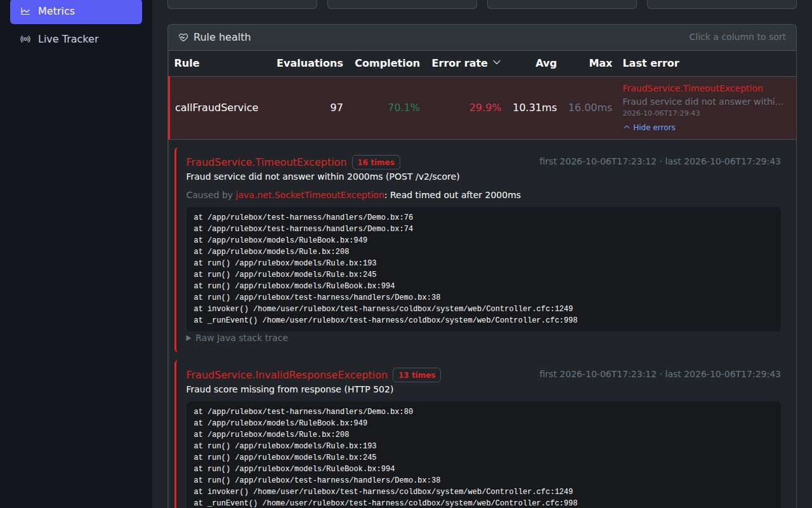Click java.net.SocketTimeoutException cause text

310,195
